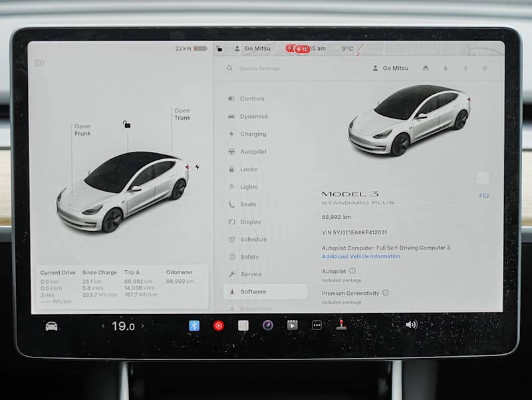The height and width of the screenshot is (400, 532).
Task: Tap the Model 3 name heading
Action: point(350,194)
